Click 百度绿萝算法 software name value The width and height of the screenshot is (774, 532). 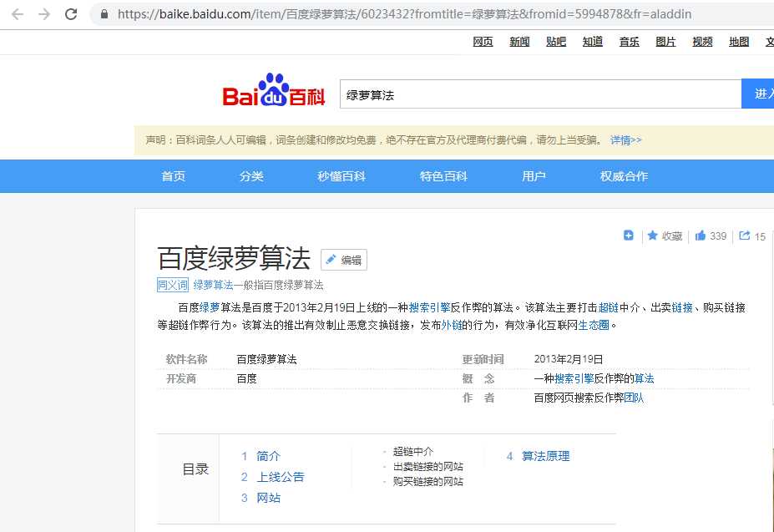point(266,360)
